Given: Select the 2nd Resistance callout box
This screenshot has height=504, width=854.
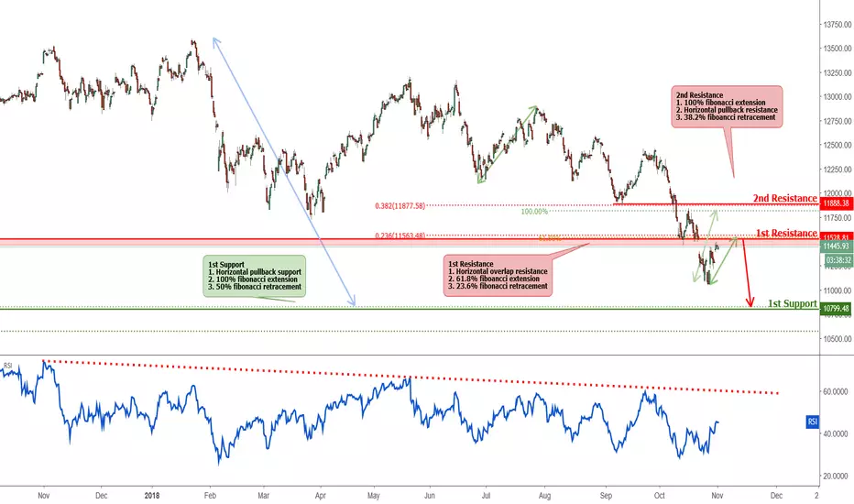Looking at the screenshot, I should tap(727, 107).
